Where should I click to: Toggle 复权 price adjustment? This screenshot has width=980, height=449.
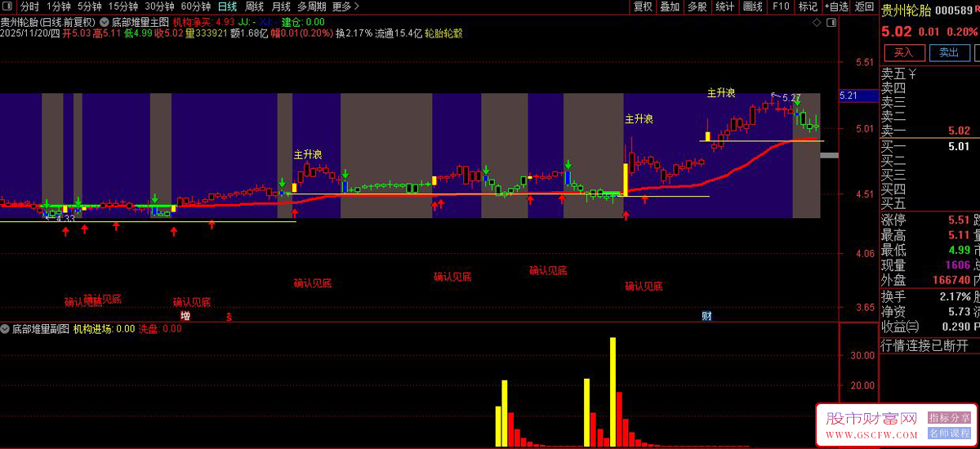(643, 7)
